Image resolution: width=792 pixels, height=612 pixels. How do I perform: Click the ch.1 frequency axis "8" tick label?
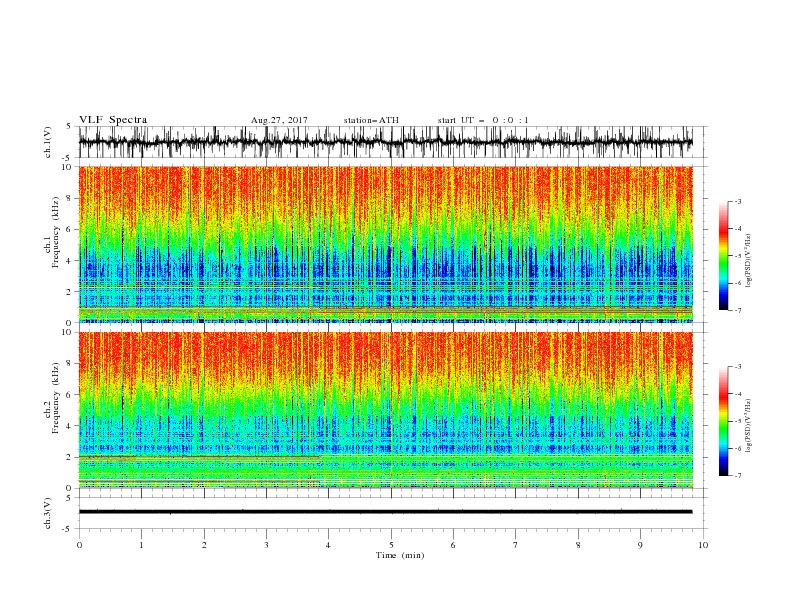point(70,198)
